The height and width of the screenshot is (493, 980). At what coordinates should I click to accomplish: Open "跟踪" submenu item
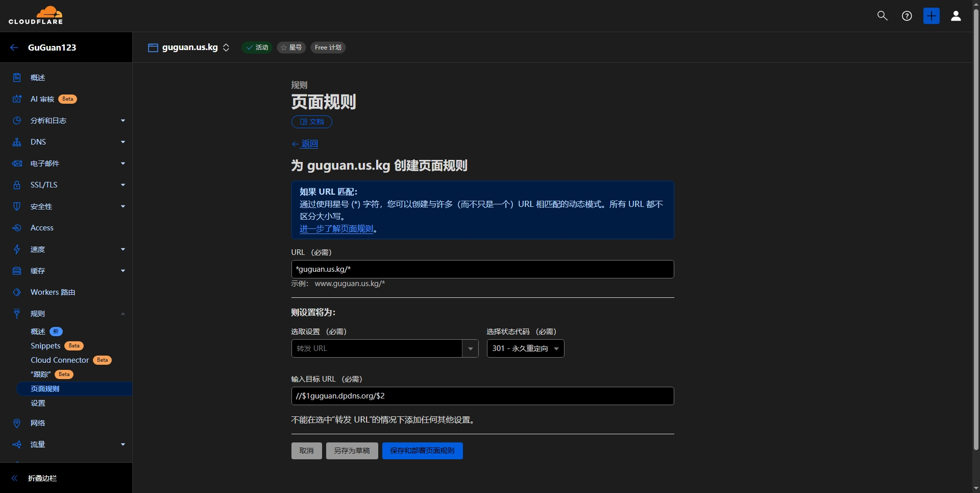click(41, 374)
